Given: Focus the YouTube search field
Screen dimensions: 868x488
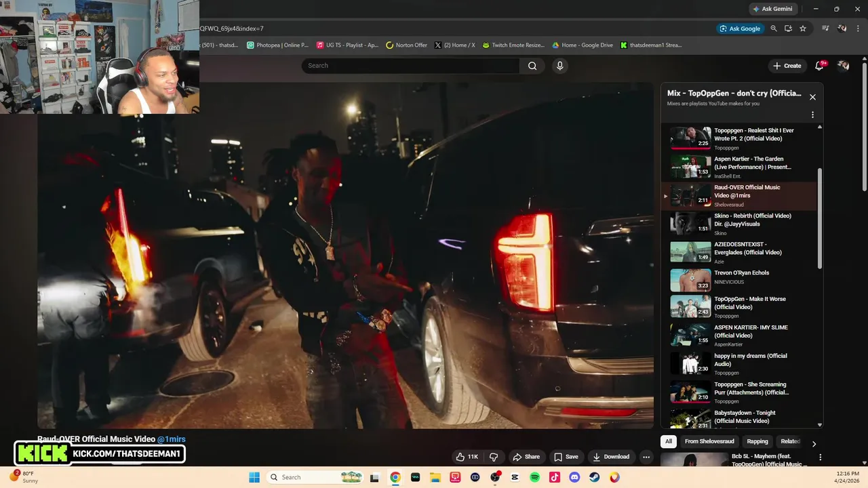Looking at the screenshot, I should [410, 66].
